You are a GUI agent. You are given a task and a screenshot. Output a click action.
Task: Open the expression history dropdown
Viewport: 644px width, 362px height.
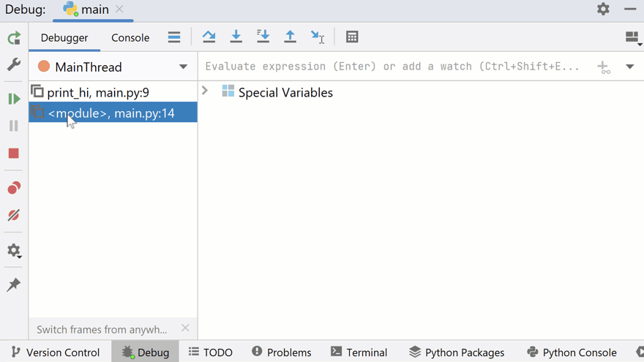[x=629, y=67]
